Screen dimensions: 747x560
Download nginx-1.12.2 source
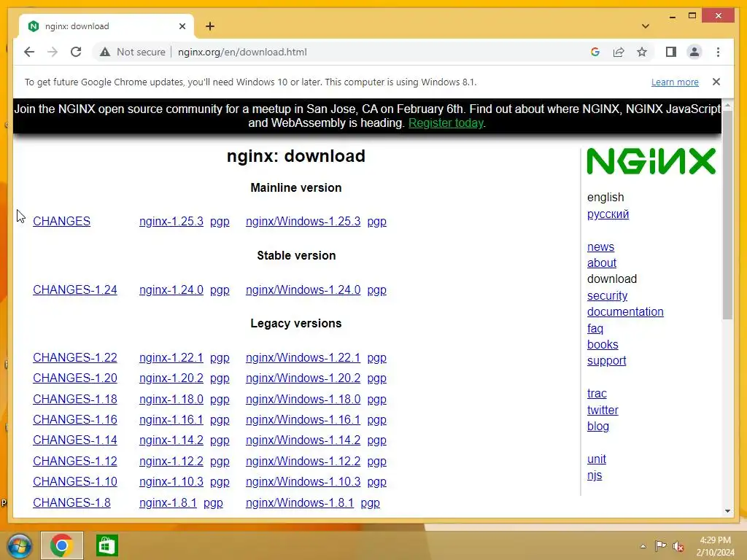click(171, 461)
